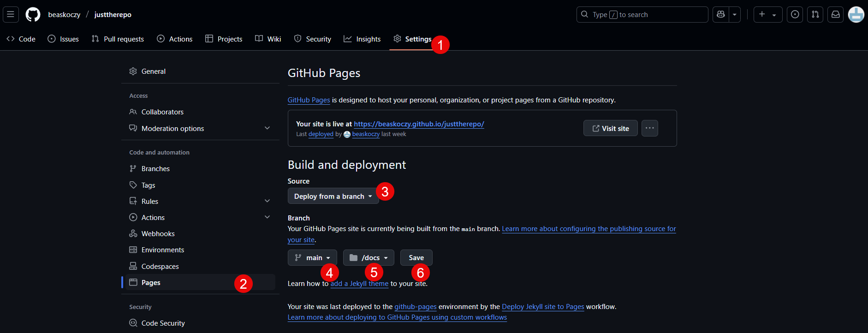This screenshot has height=333, width=868.
Task: Open the issues shortcut icon in header
Action: click(795, 15)
